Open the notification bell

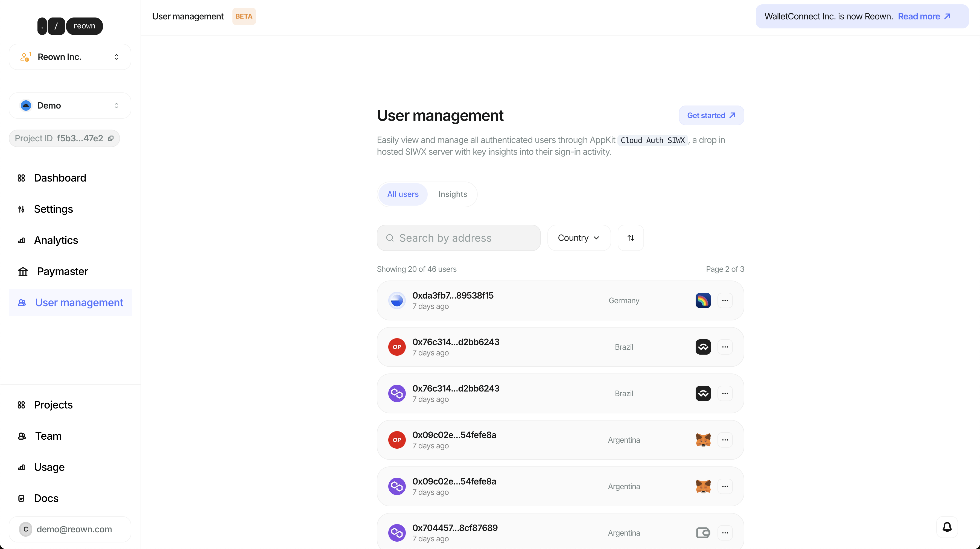947,527
